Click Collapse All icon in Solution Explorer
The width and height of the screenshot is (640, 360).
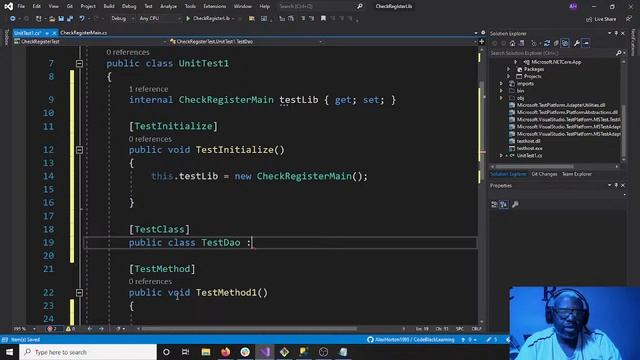tap(556, 43)
